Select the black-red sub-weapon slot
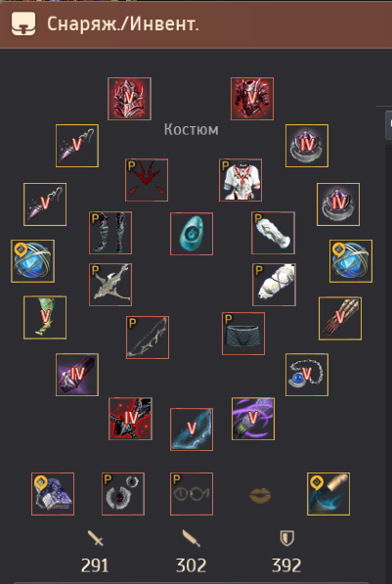The image size is (392, 584). (x=130, y=419)
